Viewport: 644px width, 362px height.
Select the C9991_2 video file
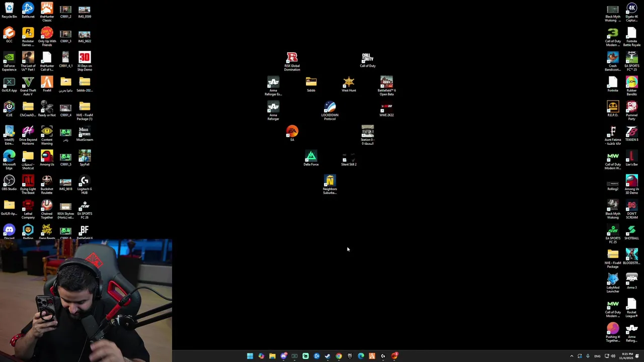(65, 11)
